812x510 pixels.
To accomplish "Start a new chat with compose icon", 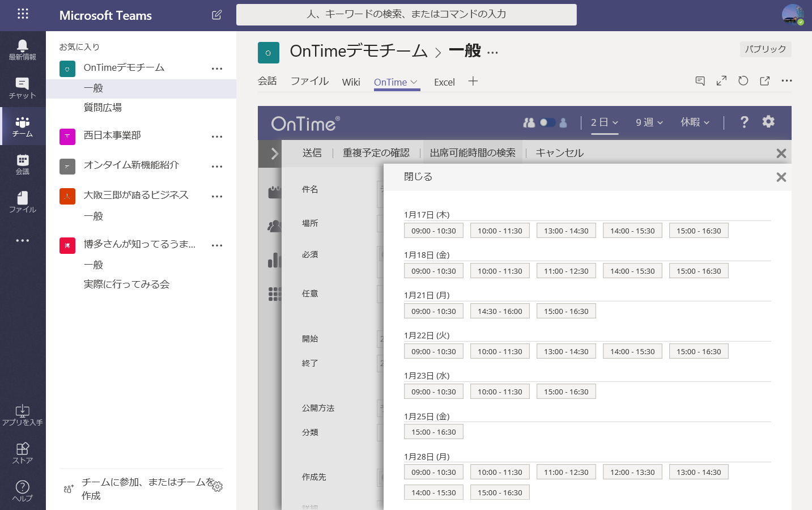I will tap(216, 15).
